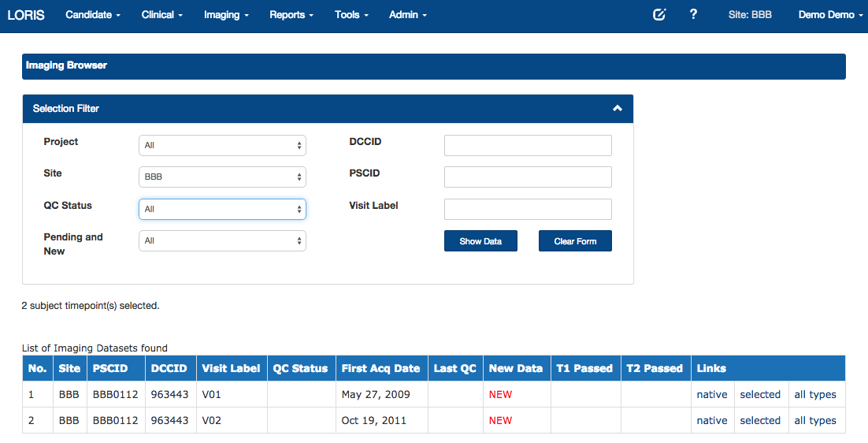Open the Reports menu
Viewport: 868px width, 443px height.
291,15
